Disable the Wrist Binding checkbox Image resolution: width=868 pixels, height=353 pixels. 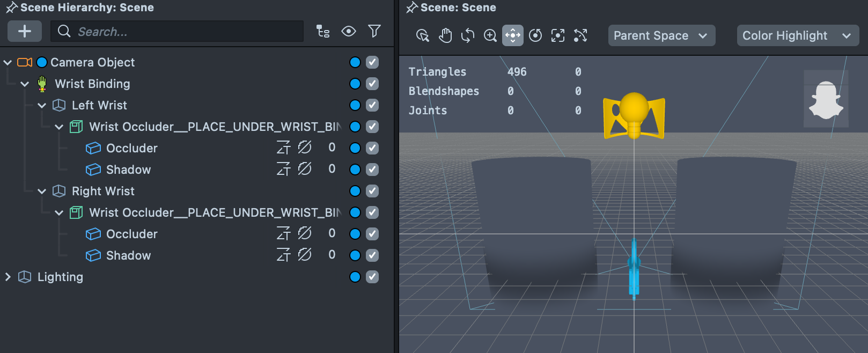[372, 84]
